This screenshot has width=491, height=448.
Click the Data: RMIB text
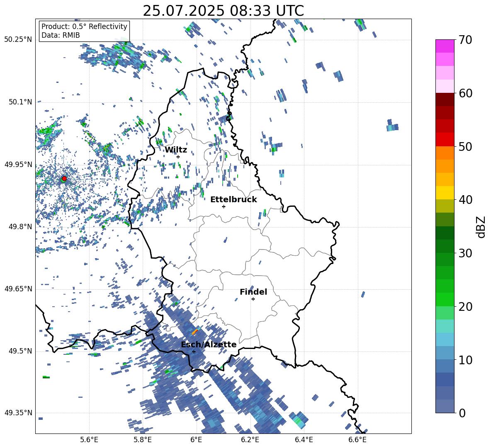(61, 35)
